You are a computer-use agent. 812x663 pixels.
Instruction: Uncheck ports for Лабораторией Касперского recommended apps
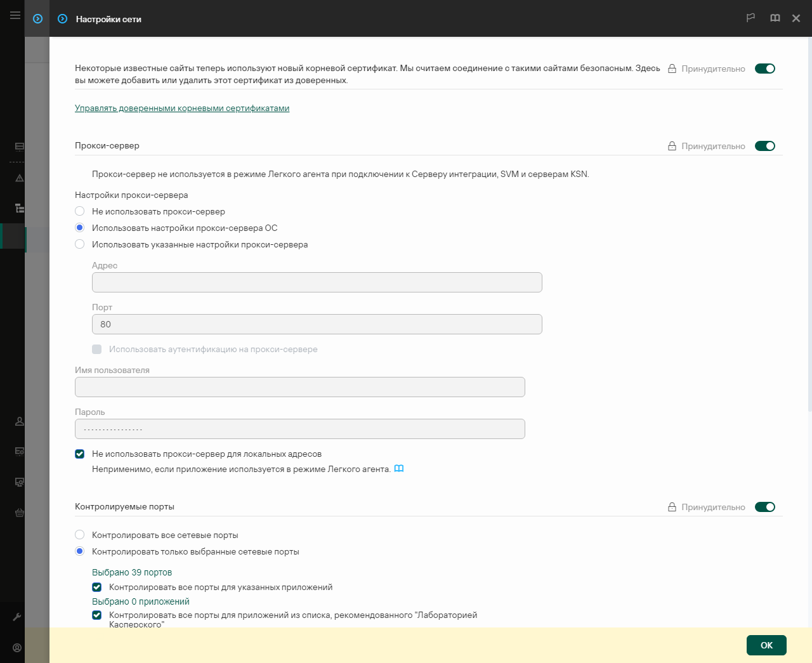point(96,615)
